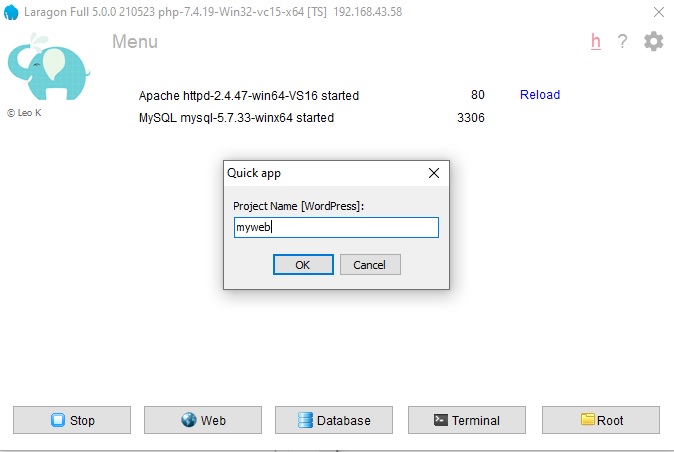Click the small Laragon title bar icon

point(11,12)
